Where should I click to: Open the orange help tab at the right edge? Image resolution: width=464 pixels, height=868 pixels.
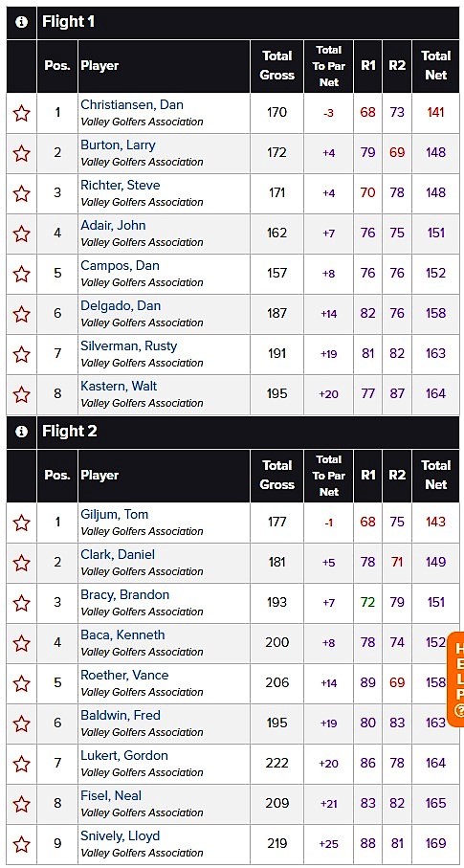click(x=457, y=679)
